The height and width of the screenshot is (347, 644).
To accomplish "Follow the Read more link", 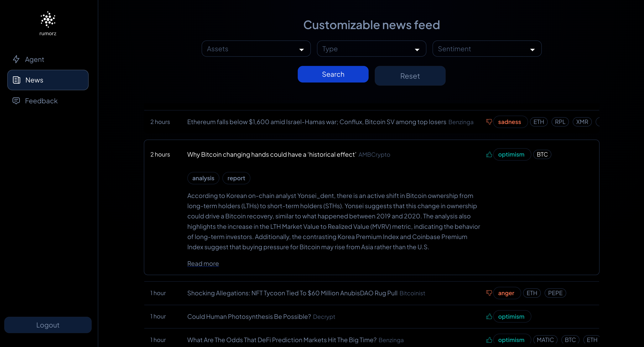I will (x=203, y=264).
